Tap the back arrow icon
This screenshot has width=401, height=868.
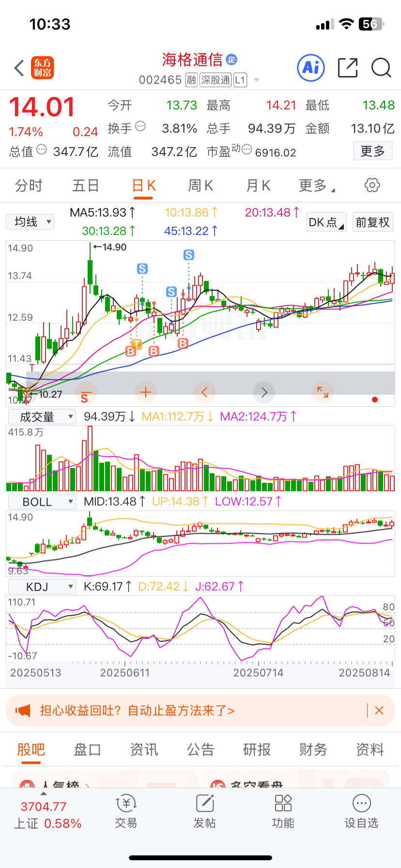tap(19, 68)
